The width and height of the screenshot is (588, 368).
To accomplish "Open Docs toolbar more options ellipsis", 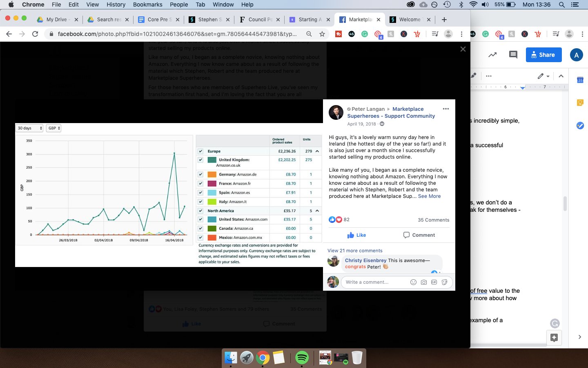I will coord(488,76).
